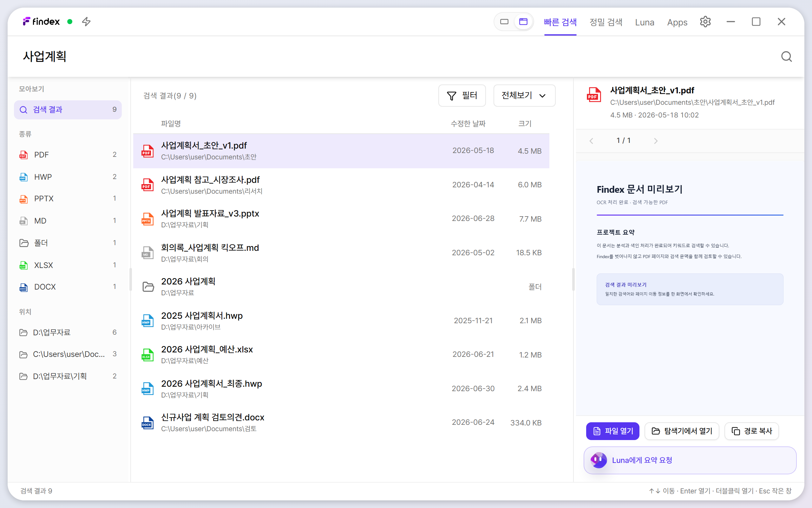Filter by 폴더 type in sidebar

pos(68,243)
